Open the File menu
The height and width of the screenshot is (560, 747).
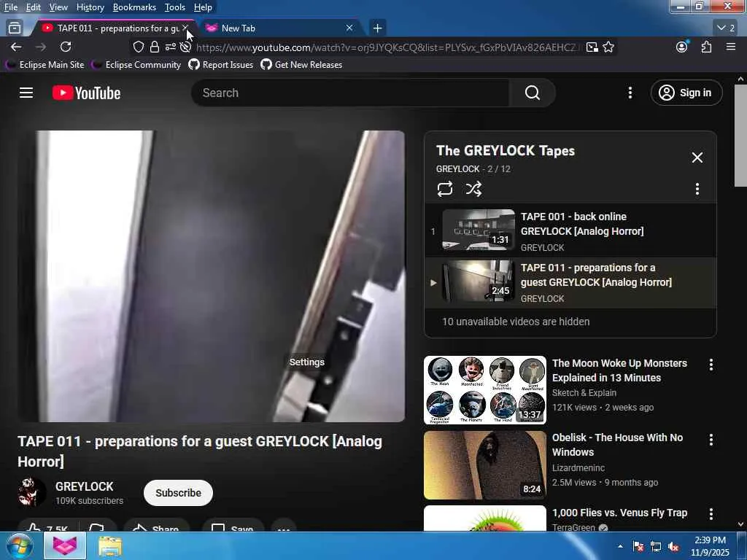[11, 7]
